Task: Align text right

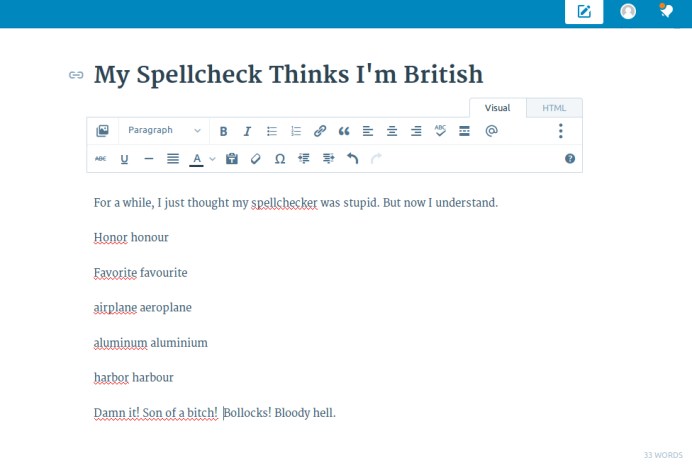Action: pos(416,131)
